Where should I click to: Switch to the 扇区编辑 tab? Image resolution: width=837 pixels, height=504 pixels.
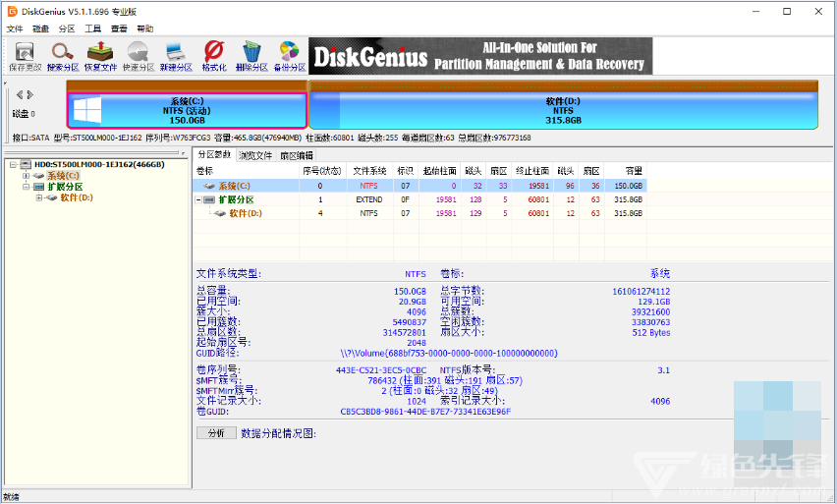pyautogui.click(x=297, y=155)
